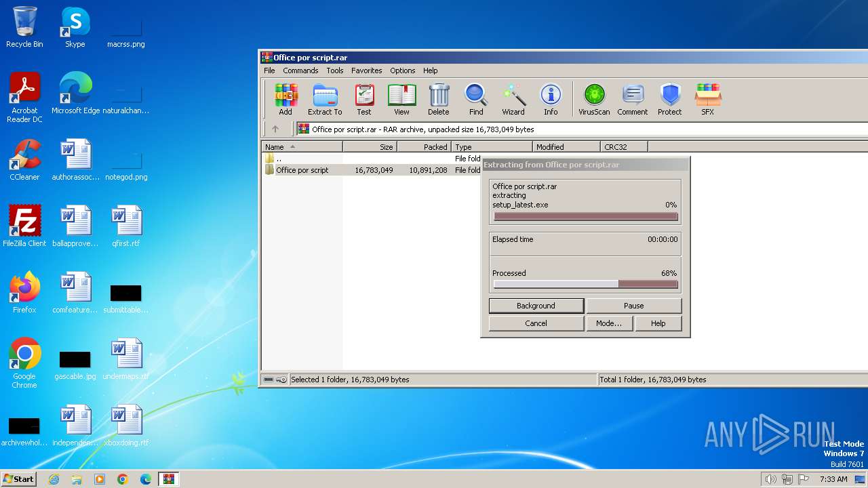Click the up one level arrow

[275, 129]
